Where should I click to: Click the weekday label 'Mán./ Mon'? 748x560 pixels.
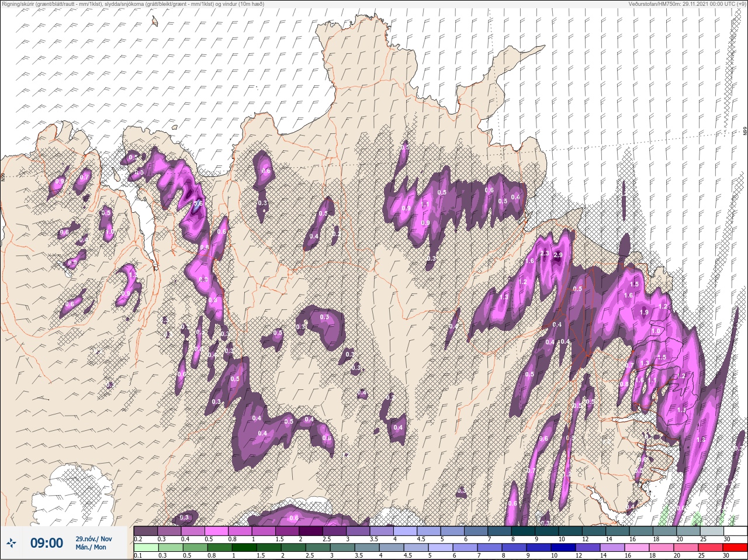91,548
